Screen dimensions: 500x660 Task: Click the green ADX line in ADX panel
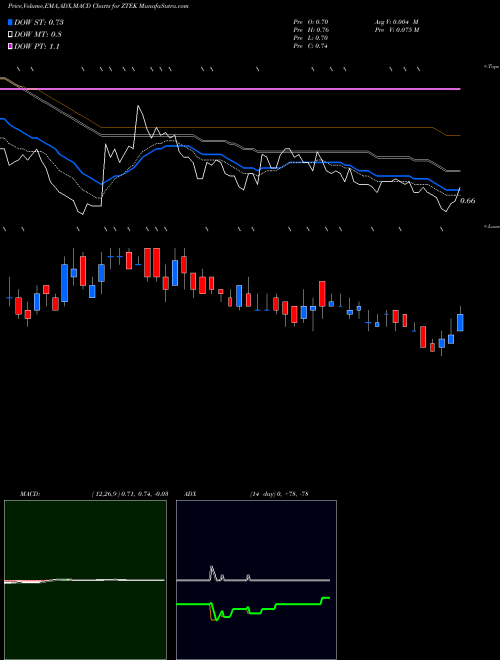(253, 608)
